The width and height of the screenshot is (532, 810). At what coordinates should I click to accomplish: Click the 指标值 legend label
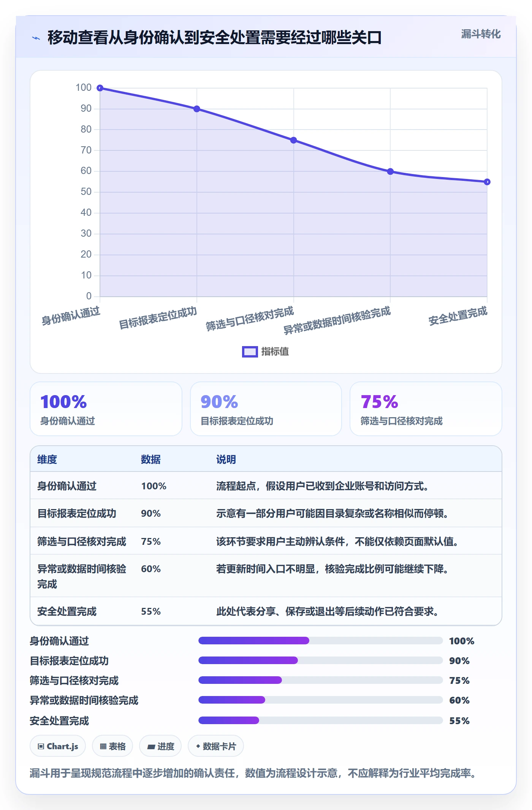(275, 351)
